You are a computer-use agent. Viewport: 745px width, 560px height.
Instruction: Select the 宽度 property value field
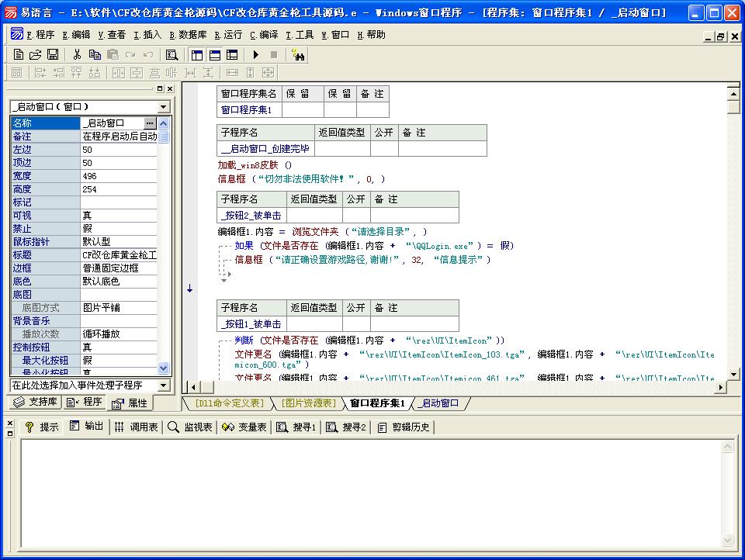[x=118, y=176]
